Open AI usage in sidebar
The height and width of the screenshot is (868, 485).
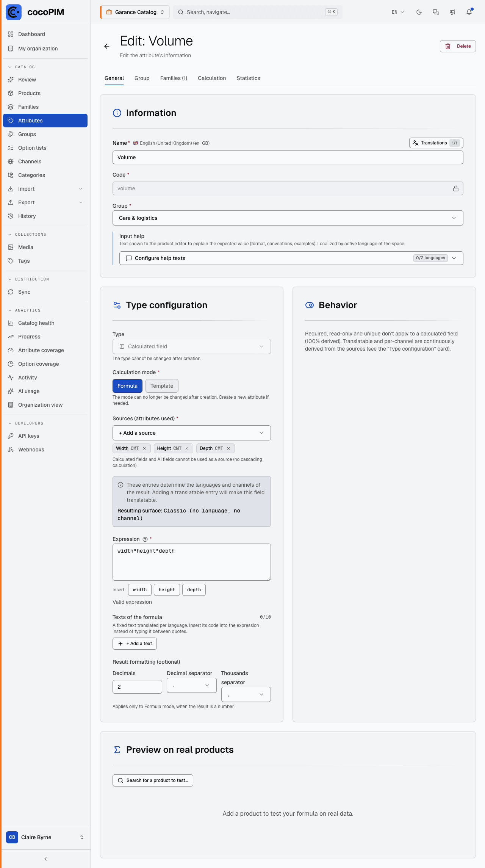[x=45, y=391]
